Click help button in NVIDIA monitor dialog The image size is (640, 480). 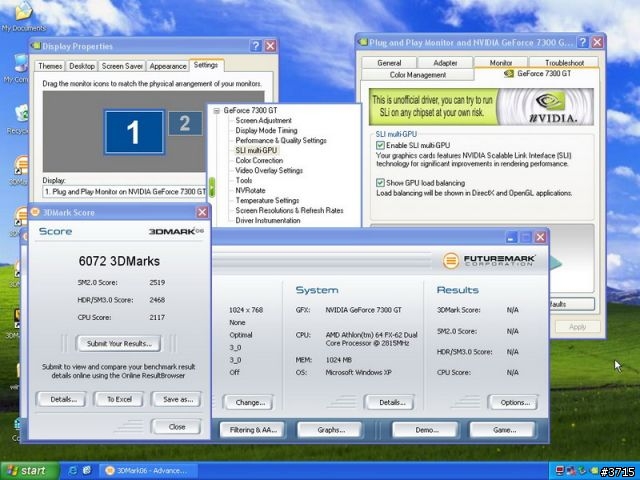(583, 42)
